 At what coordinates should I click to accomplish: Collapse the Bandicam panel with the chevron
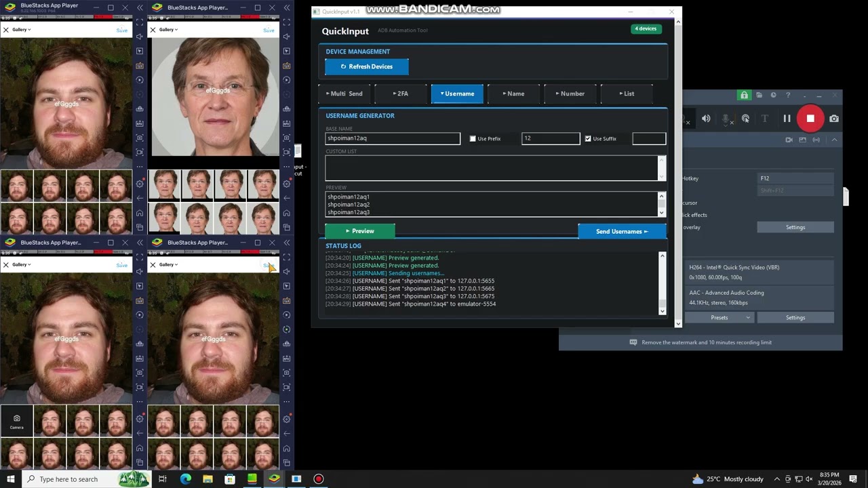(834, 140)
